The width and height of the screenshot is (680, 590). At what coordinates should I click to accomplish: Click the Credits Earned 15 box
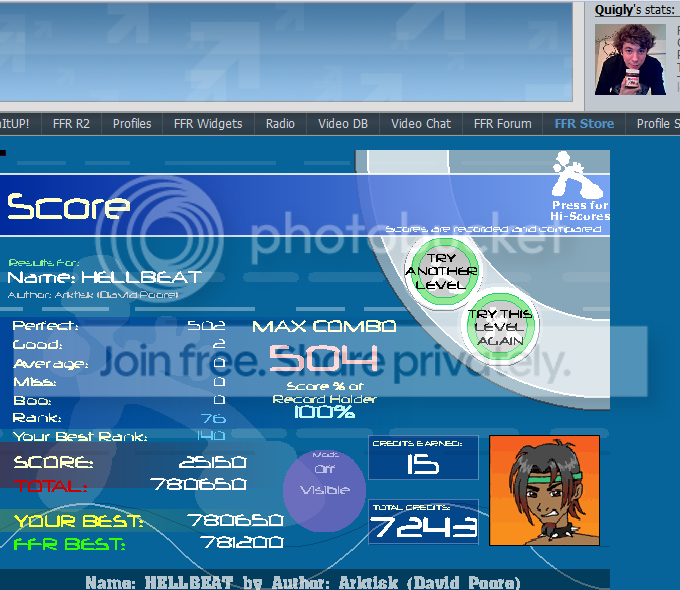pos(423,458)
